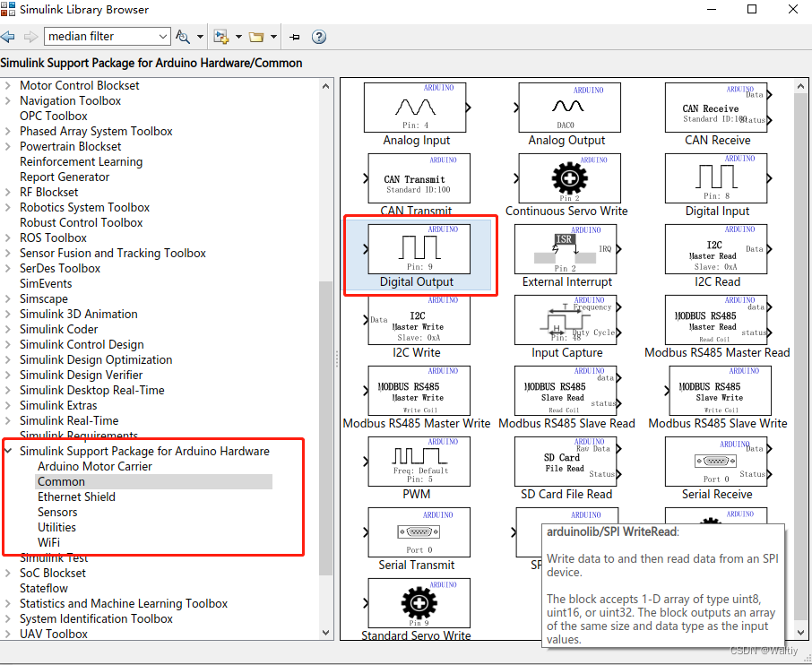This screenshot has height=665, width=812.
Task: Select Simulink Design Verifier in the tree
Action: coord(82,375)
